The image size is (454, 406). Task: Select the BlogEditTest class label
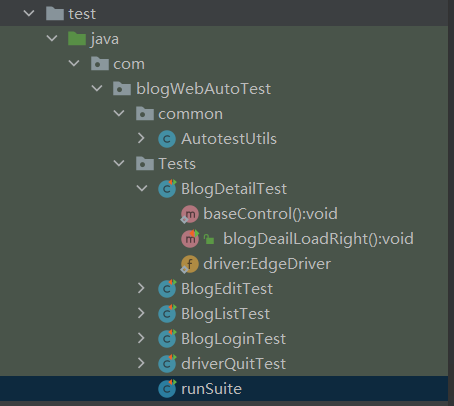point(227,289)
